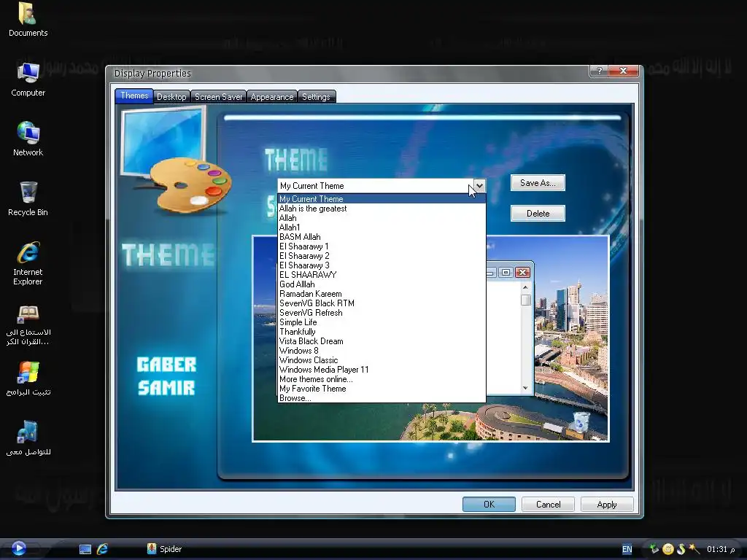This screenshot has height=560, width=747.
Task: Select the Simple Life theme
Action: pyautogui.click(x=382, y=322)
